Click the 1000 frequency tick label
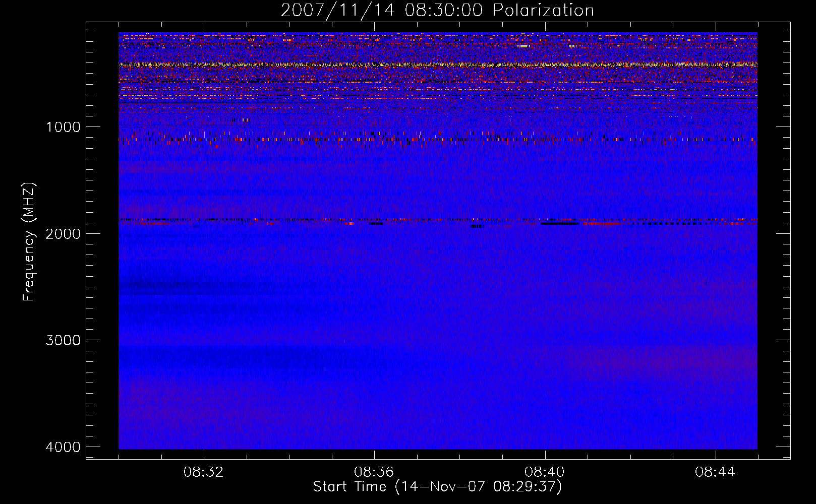Image resolution: width=816 pixels, height=504 pixels. (x=63, y=127)
